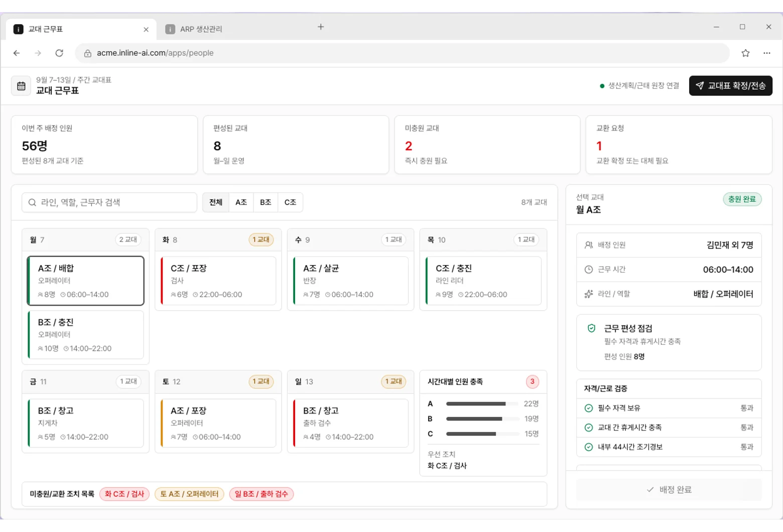Click the browser back arrow

[17, 53]
